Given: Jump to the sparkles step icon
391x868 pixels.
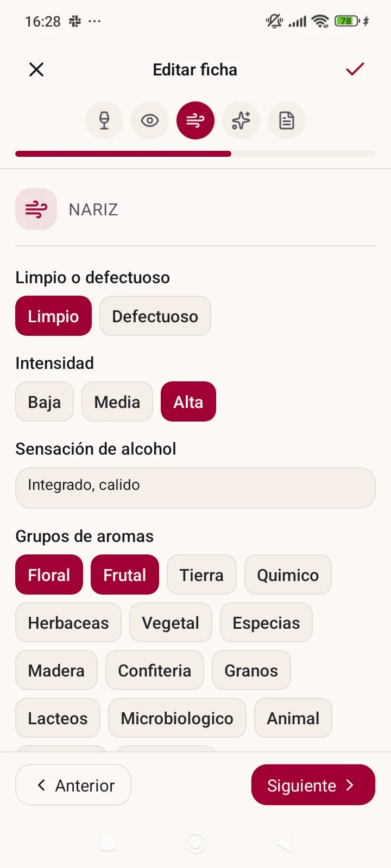Looking at the screenshot, I should coord(241,120).
